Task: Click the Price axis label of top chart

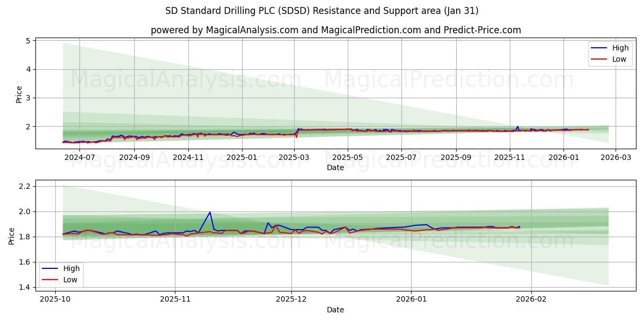Action: (20, 93)
